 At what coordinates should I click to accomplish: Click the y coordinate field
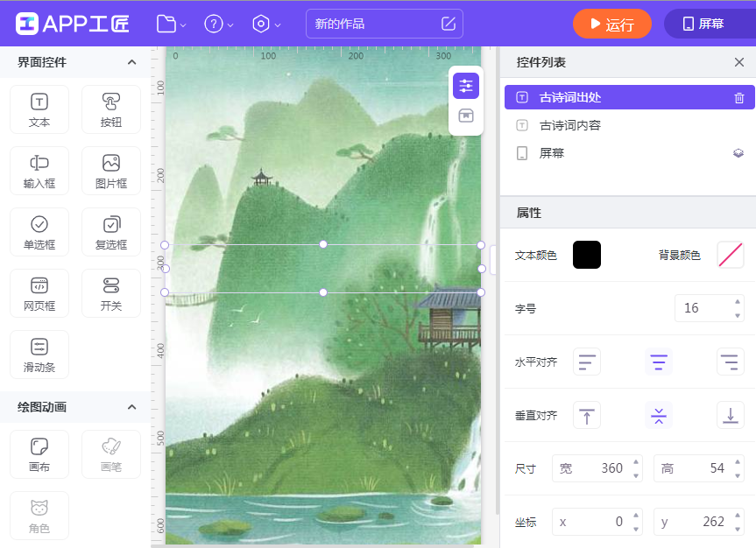tap(699, 522)
